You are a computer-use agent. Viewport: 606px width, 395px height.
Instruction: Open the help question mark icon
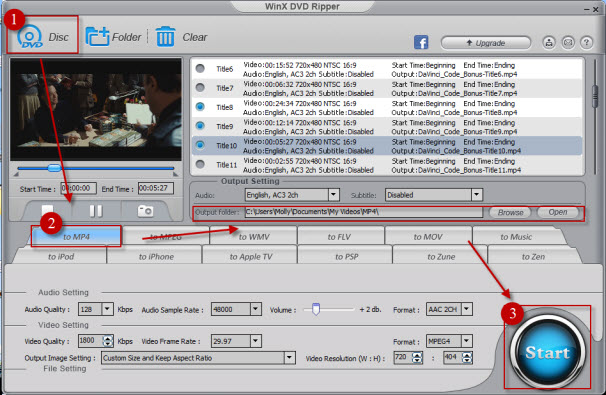(586, 43)
